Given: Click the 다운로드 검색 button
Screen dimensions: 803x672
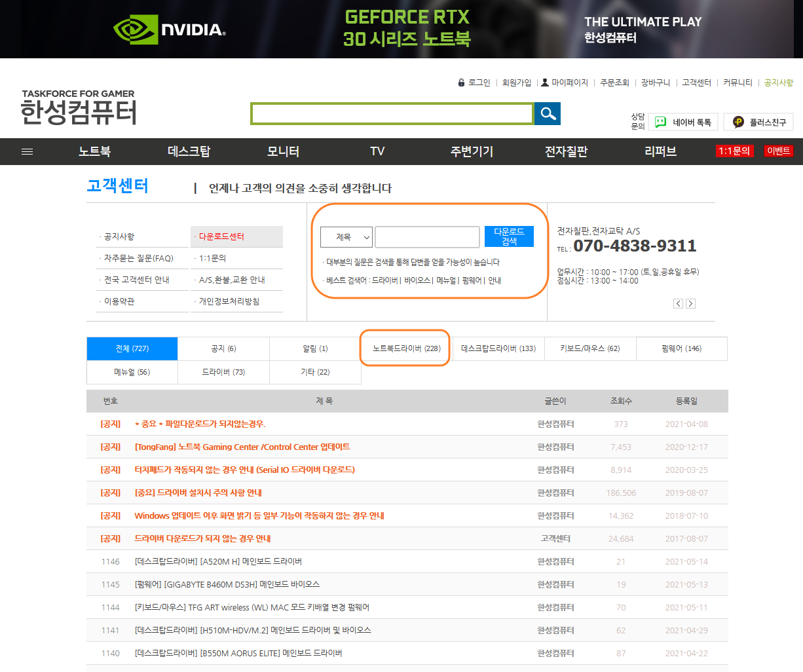Looking at the screenshot, I should pos(509,236).
